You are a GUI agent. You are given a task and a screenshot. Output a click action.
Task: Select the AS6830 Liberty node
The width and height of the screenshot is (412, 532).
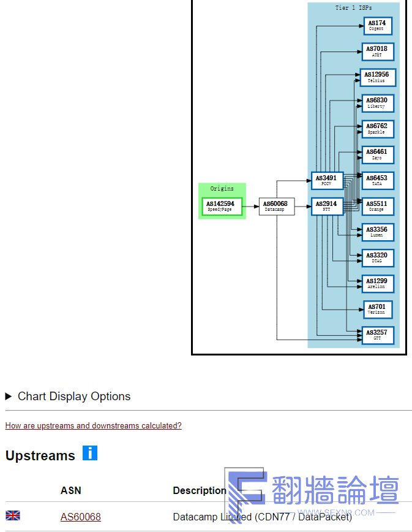(x=376, y=104)
